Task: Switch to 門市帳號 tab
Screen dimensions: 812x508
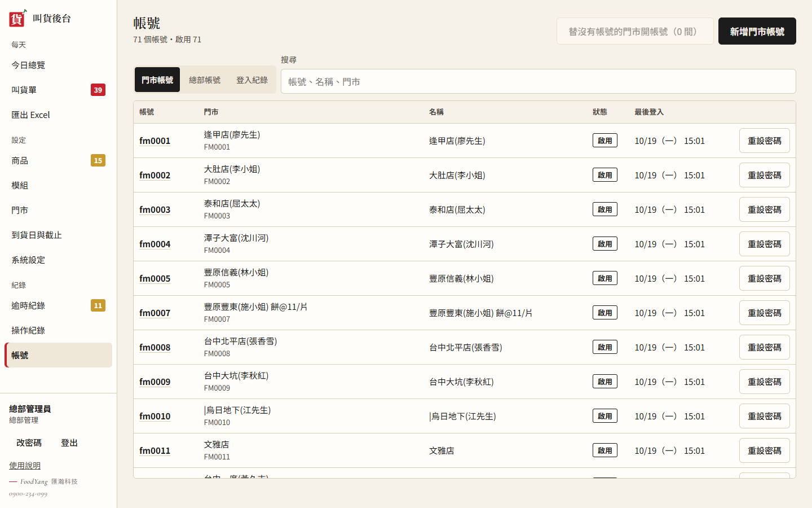Action: pyautogui.click(x=157, y=80)
